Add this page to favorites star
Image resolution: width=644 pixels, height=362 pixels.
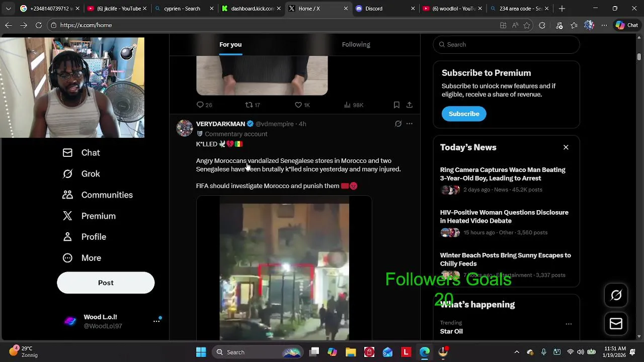click(x=527, y=25)
